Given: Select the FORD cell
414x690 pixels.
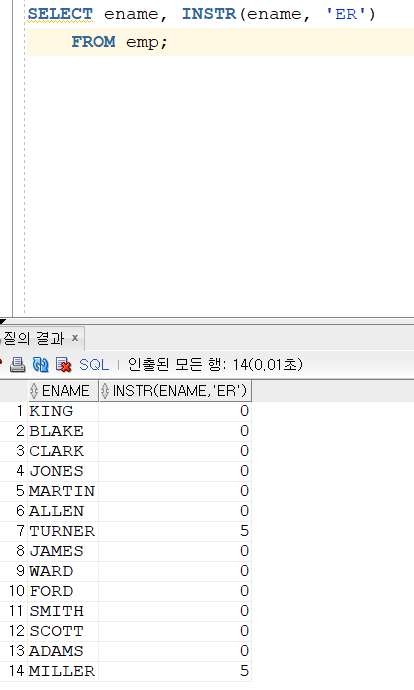Looking at the screenshot, I should click(63, 591).
